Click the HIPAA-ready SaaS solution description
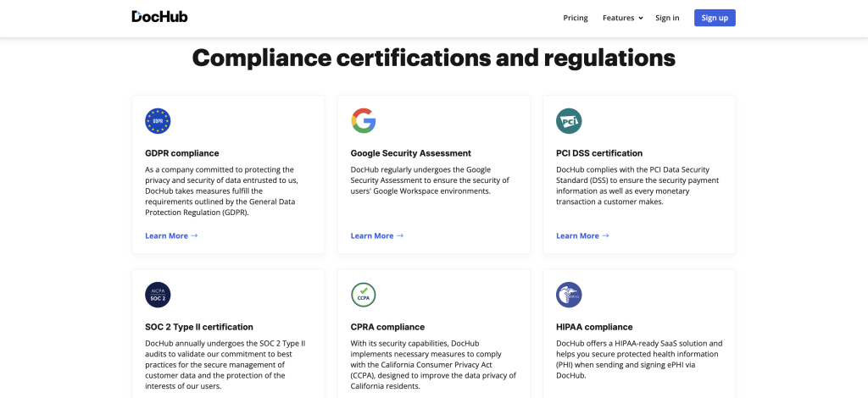Screen dimensions: 868x398 point(639,359)
